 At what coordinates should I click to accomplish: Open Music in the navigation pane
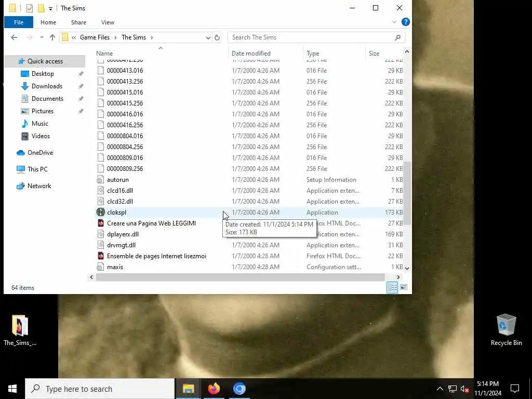(39, 124)
